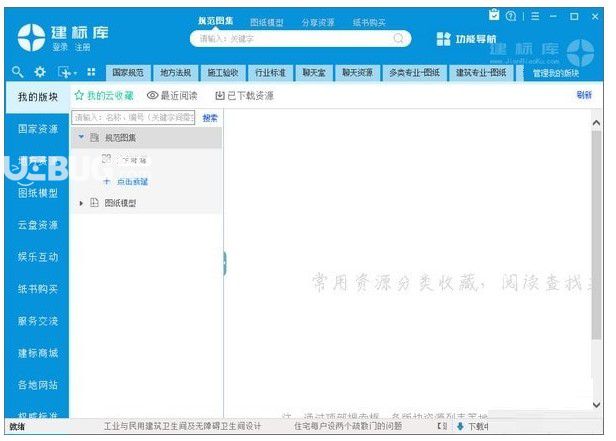The image size is (616, 441).
Task: Select 我的版块 in the sidebar
Action: click(38, 97)
